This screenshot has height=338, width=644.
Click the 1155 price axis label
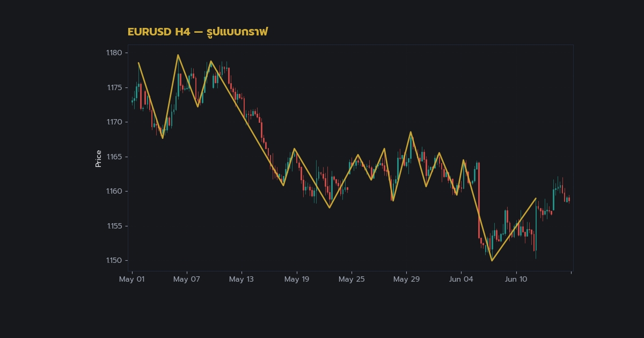114,226
